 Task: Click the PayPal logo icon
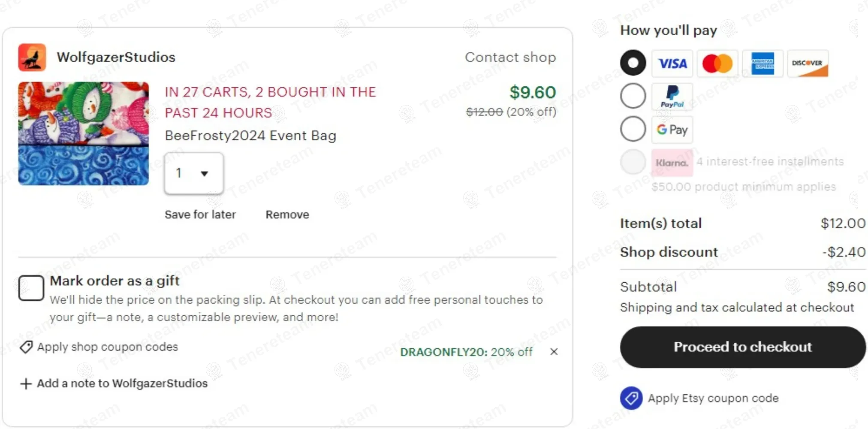click(672, 97)
